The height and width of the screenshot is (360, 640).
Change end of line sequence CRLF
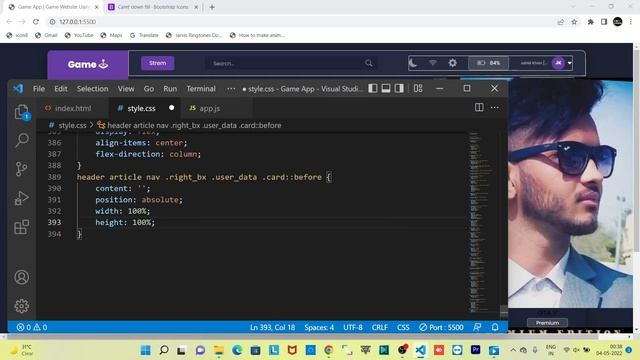[380, 327]
